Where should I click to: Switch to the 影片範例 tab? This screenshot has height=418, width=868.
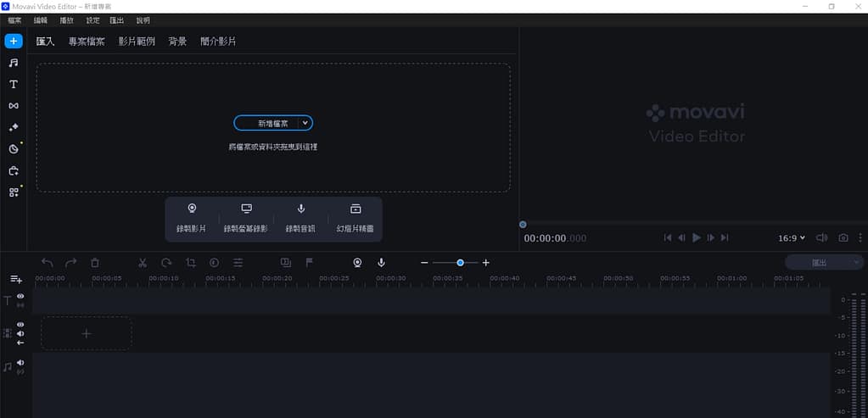137,42
